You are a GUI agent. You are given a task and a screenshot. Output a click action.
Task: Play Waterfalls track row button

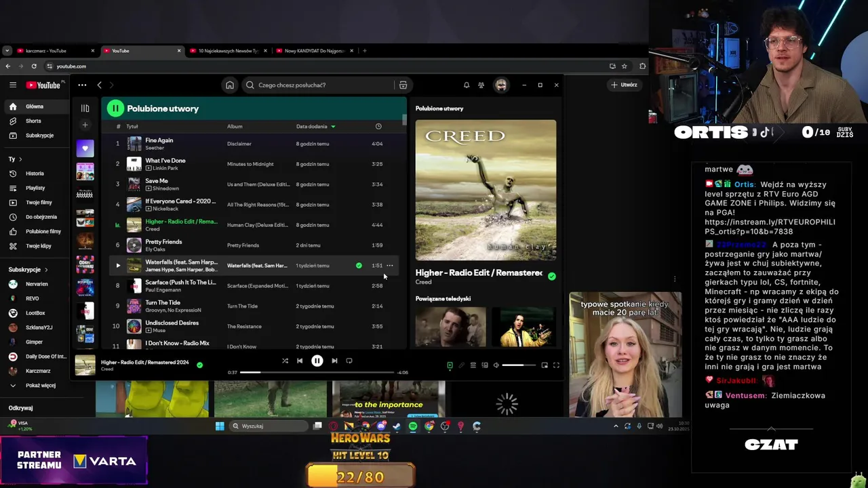point(117,266)
